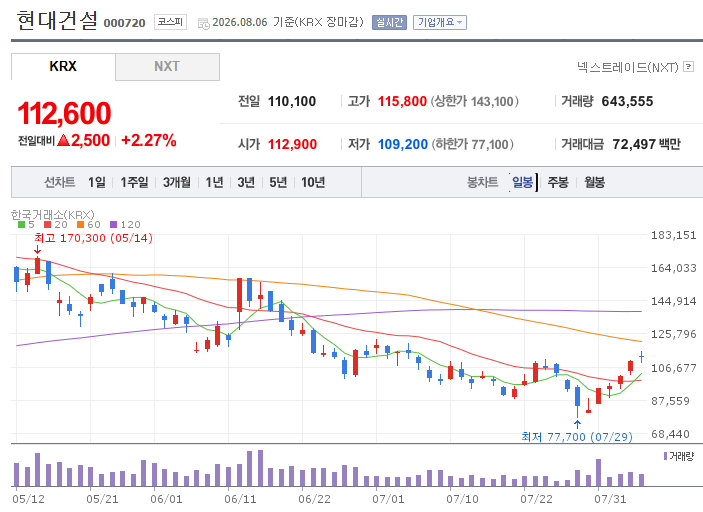Open the 기업개요 dropdown

(440, 22)
